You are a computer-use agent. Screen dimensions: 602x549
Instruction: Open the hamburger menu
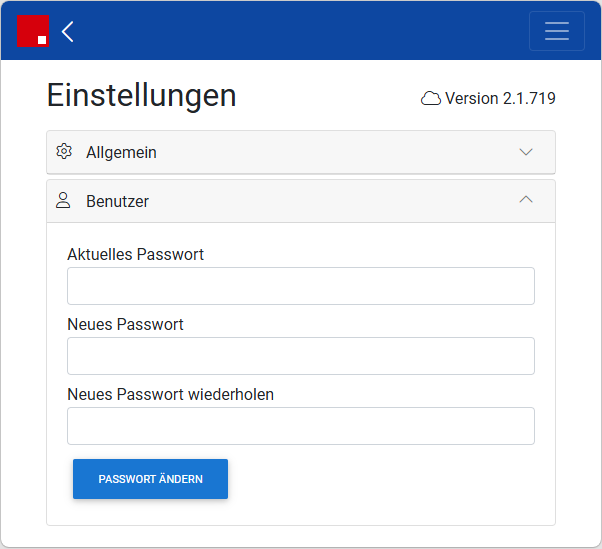557,31
